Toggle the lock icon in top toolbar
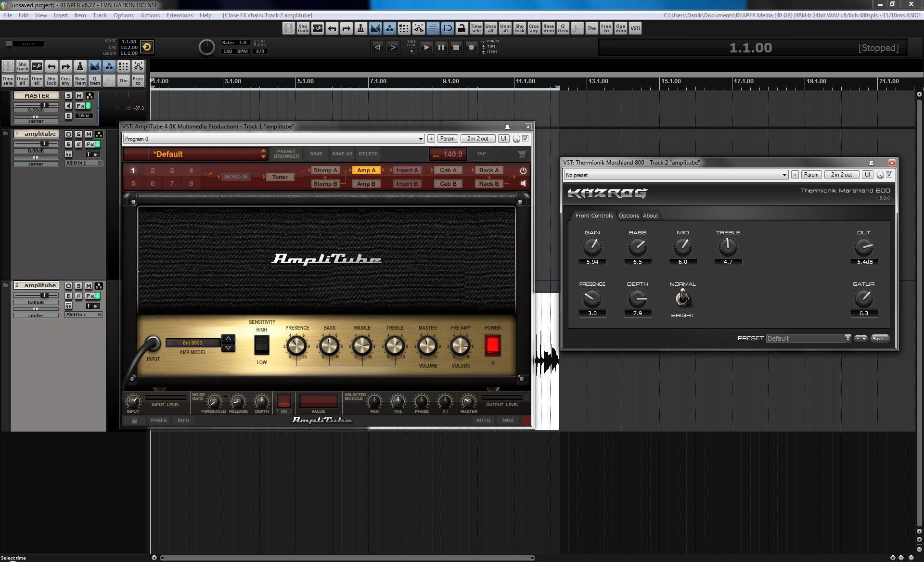Screen dimensions: 924x562 pos(462,28)
